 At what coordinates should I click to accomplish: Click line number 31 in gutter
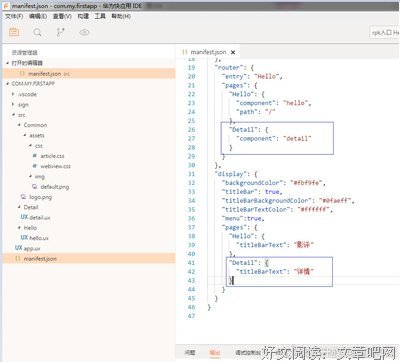coord(191,174)
